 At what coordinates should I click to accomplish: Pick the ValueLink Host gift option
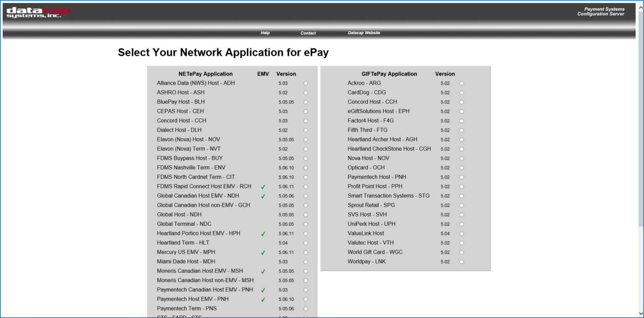click(462, 234)
